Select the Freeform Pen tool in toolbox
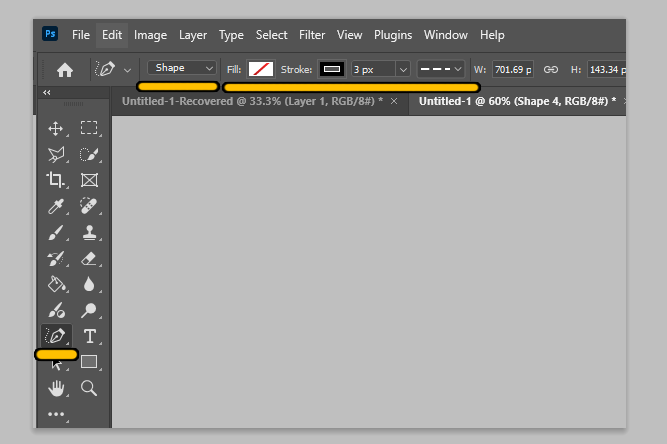Image resolution: width=667 pixels, height=444 pixels. 56,336
